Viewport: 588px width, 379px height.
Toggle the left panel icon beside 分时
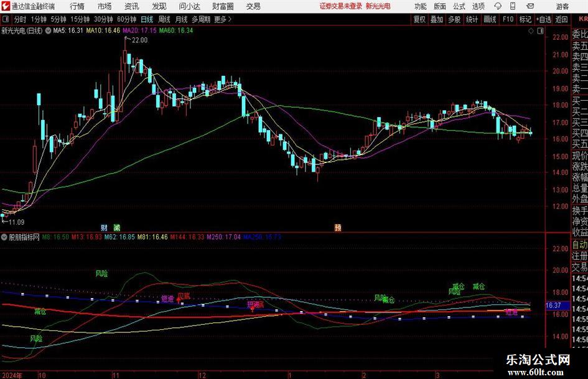point(6,19)
